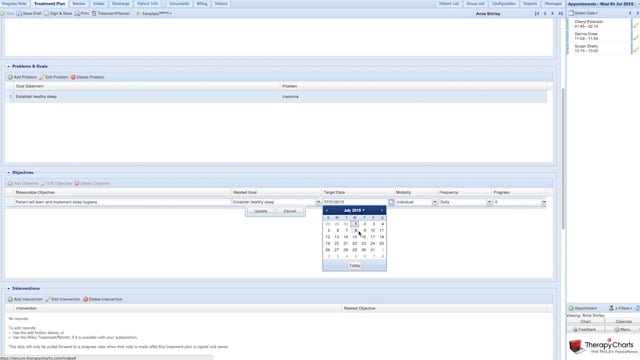The height and width of the screenshot is (360, 640).
Task: Select July 22 in the date picker
Action: coord(355,243)
